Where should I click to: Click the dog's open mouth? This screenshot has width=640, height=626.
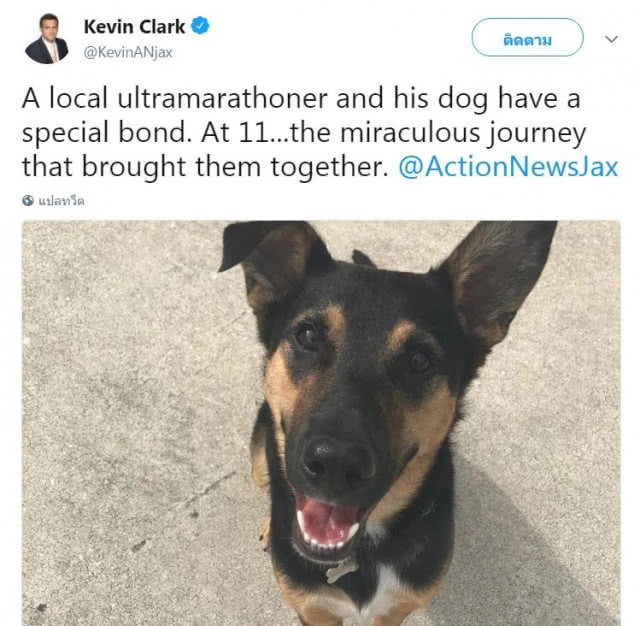click(x=327, y=524)
